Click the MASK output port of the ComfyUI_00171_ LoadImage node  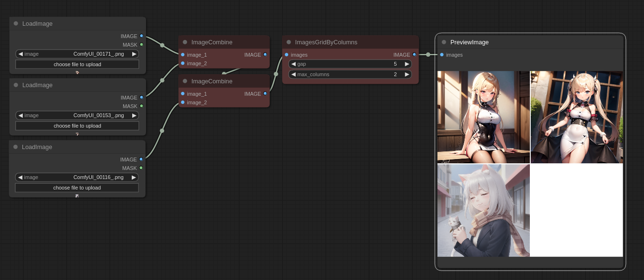141,44
